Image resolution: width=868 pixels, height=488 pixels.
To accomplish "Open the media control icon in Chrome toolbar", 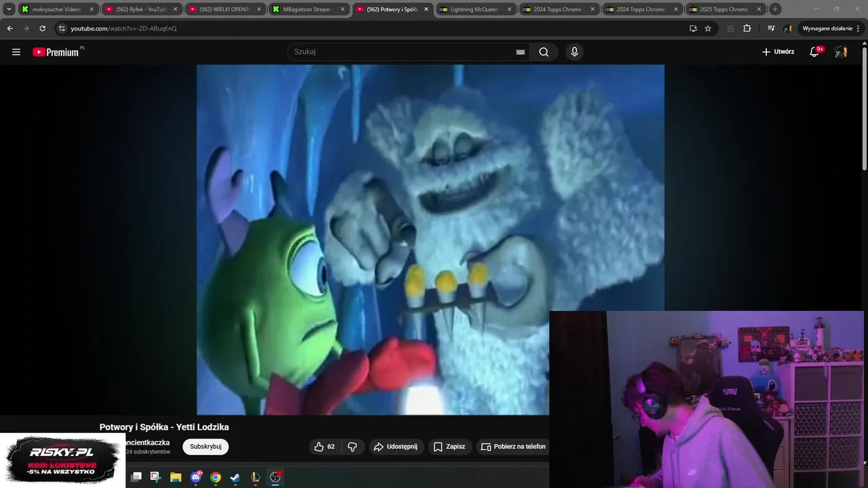I will pos(771,28).
